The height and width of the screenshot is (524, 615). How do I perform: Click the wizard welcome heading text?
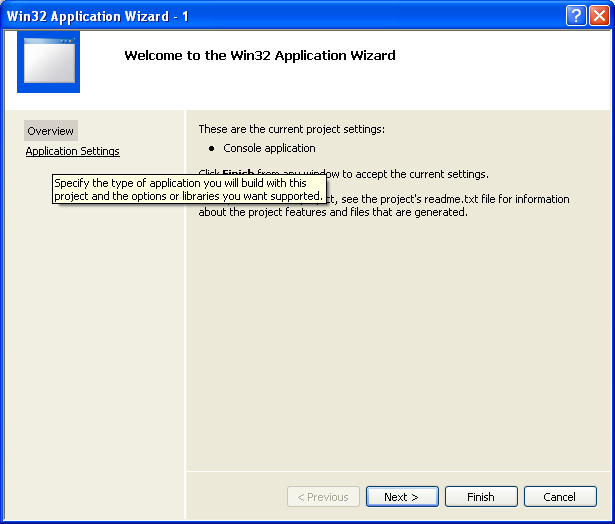coord(260,55)
